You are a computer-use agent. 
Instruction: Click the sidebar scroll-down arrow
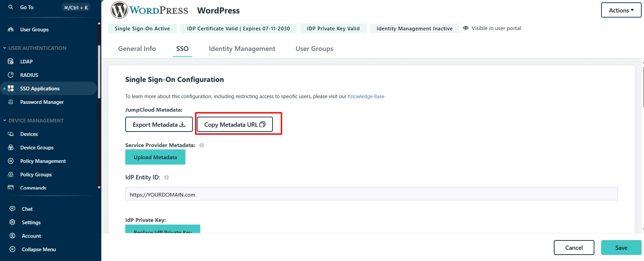coord(99,187)
